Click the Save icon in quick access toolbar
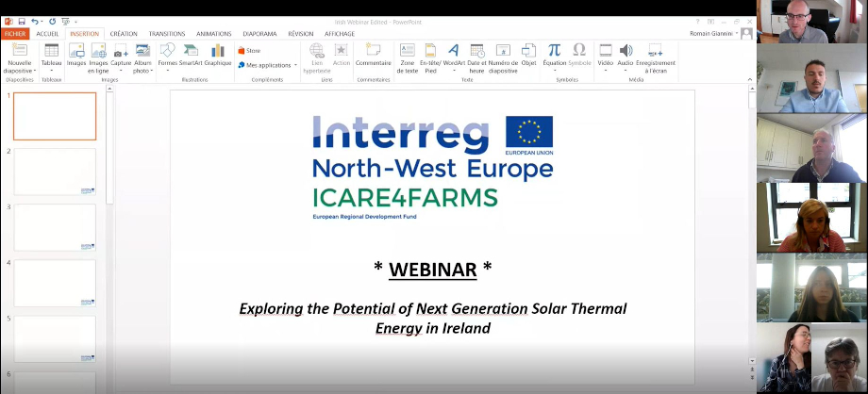The height and width of the screenshot is (394, 868). pyautogui.click(x=22, y=22)
